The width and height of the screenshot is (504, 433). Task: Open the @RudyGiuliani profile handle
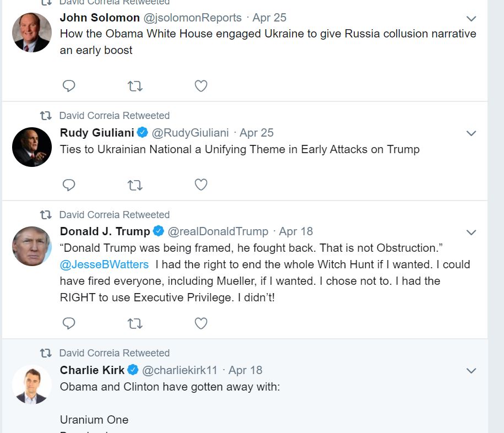coord(190,133)
